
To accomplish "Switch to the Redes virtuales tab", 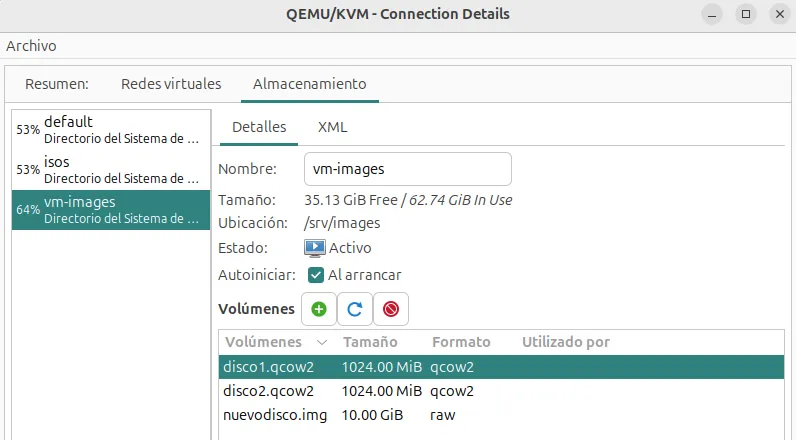I will (x=171, y=84).
